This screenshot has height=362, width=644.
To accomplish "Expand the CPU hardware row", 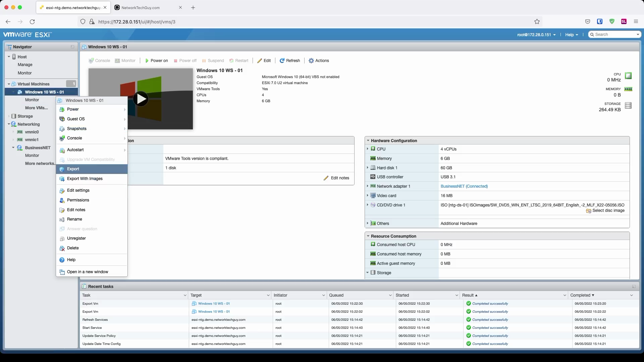I will (368, 149).
